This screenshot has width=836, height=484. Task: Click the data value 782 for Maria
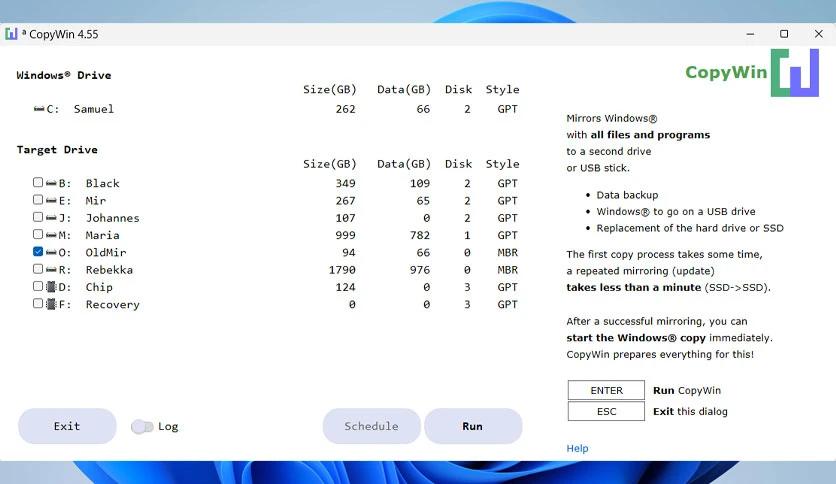(420, 235)
